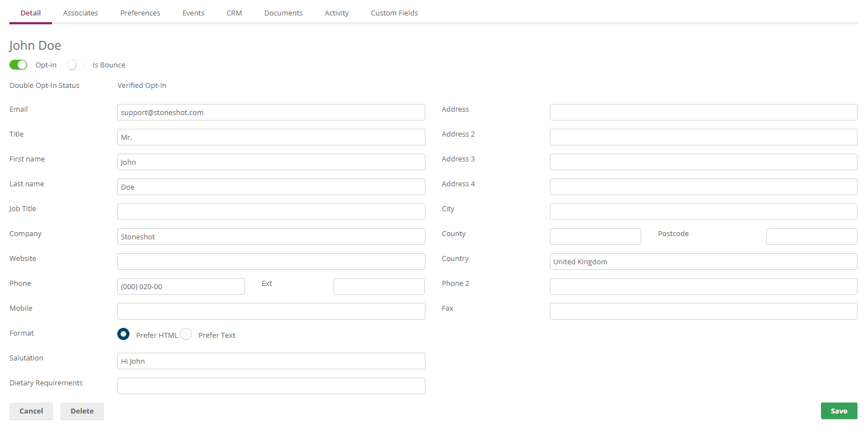This screenshot has width=868, height=434.
Task: Focus the Postcode input field
Action: click(812, 237)
